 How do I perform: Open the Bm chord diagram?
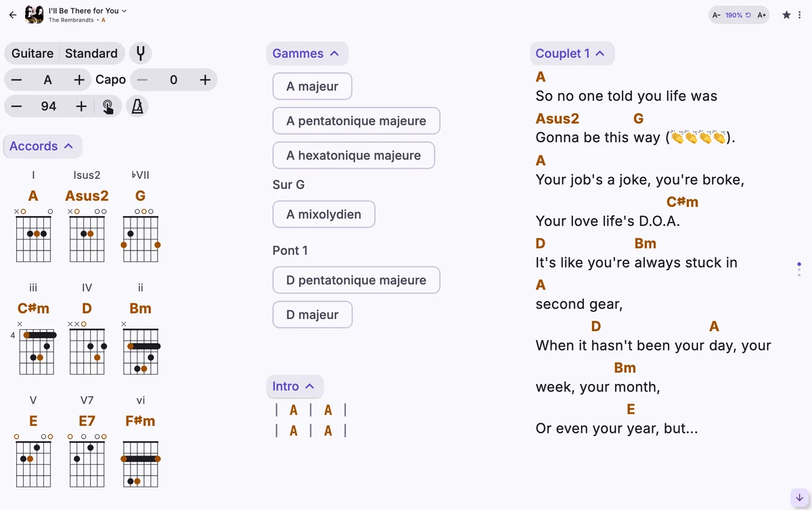coord(141,347)
